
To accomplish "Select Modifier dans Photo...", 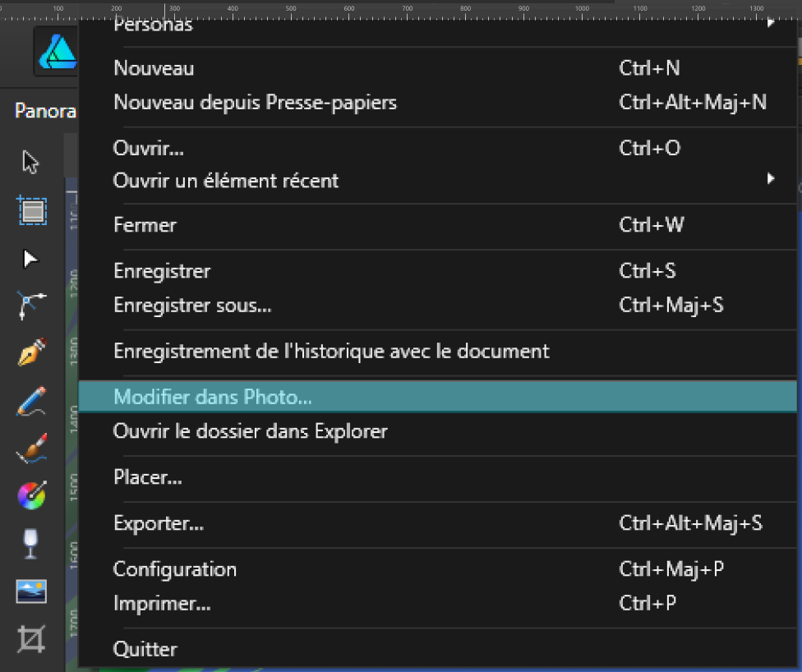I will [x=438, y=397].
